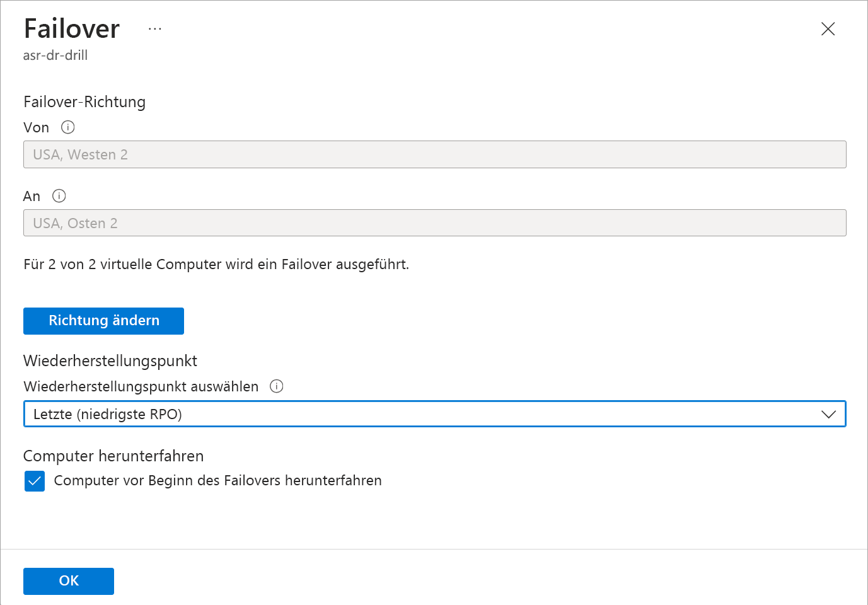Close the Failover panel
This screenshot has width=868, height=605.
point(828,29)
